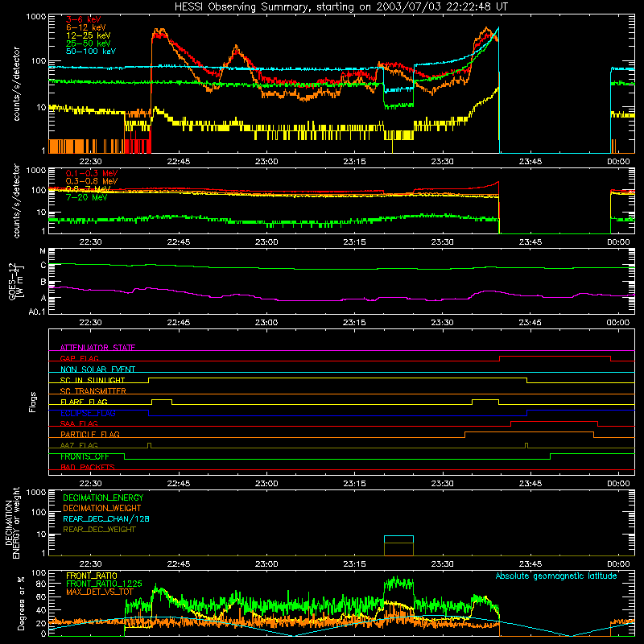Click the REAR_DEC_CHAN/128 legend label
This screenshot has height=644, width=644.
click(106, 518)
